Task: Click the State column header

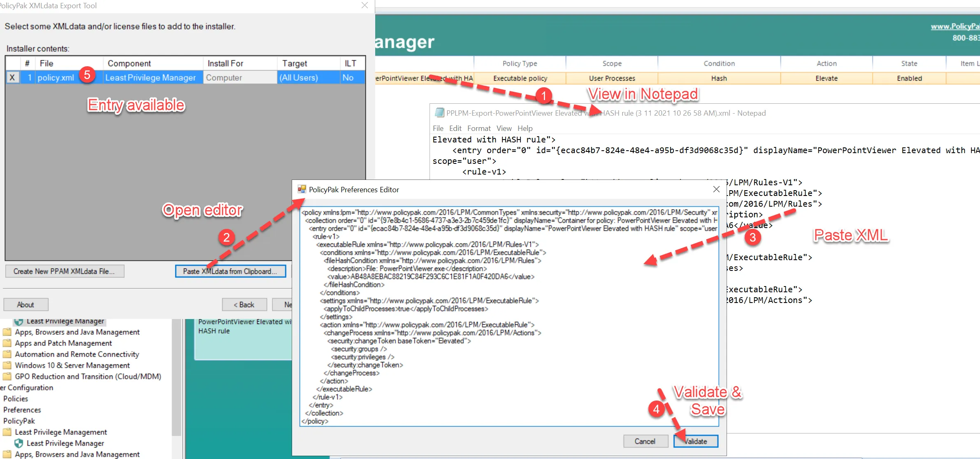Action: [x=909, y=63]
